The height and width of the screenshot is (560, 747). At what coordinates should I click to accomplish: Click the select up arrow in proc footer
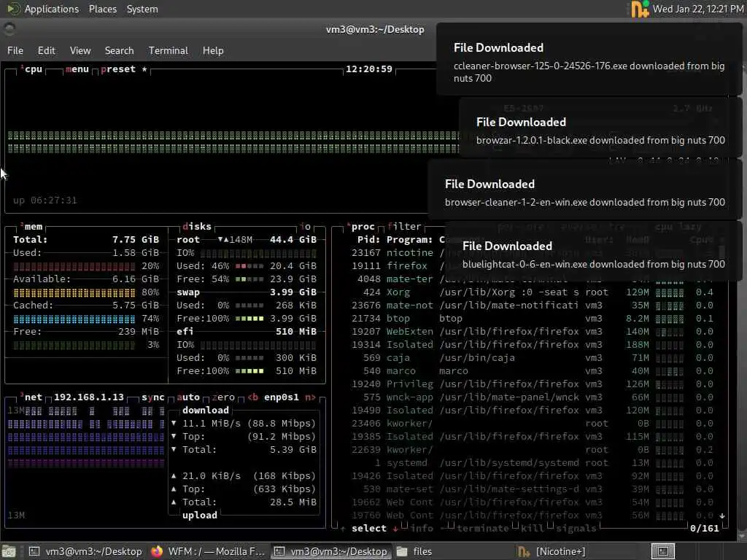(343, 529)
